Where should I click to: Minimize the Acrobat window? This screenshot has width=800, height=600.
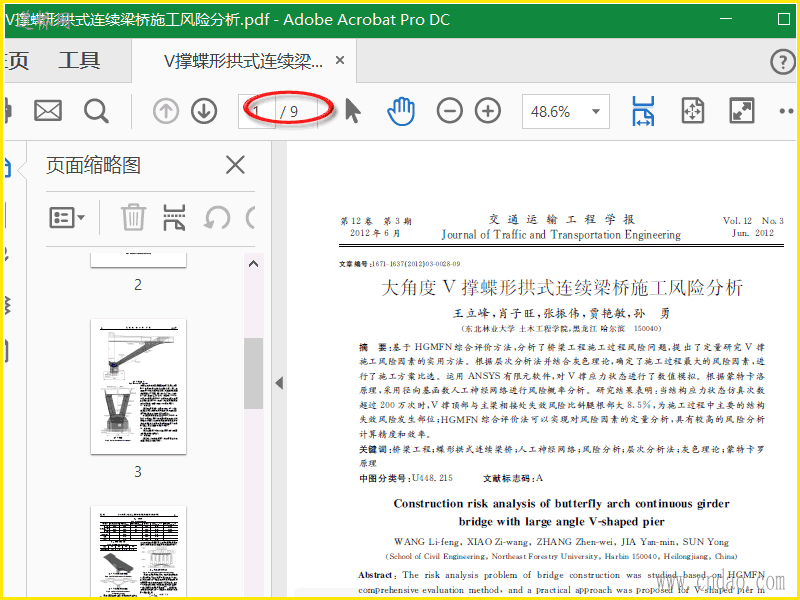[726, 19]
